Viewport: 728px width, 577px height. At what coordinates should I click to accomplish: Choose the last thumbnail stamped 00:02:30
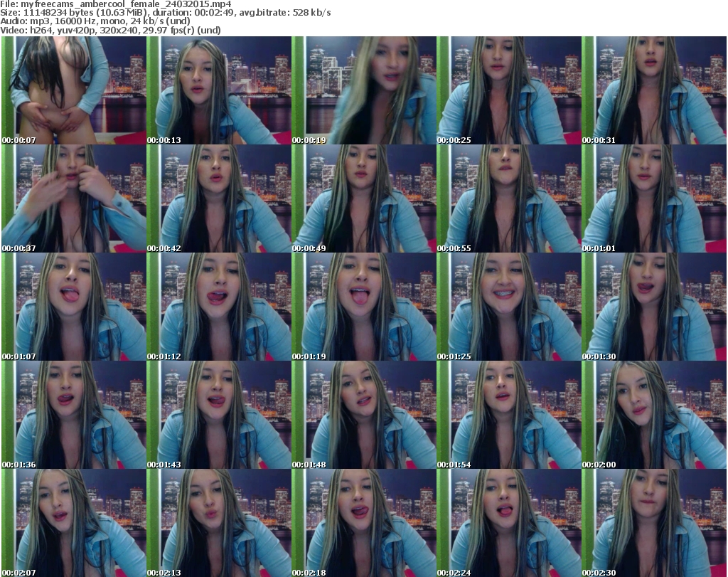coord(654,523)
